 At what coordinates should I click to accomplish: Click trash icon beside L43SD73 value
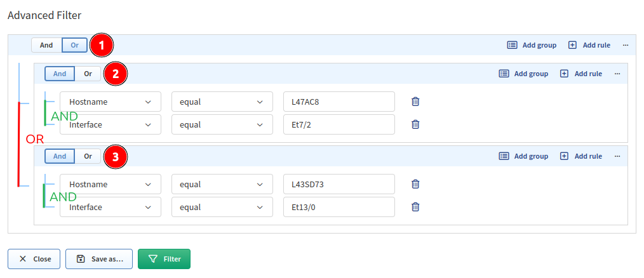415,184
